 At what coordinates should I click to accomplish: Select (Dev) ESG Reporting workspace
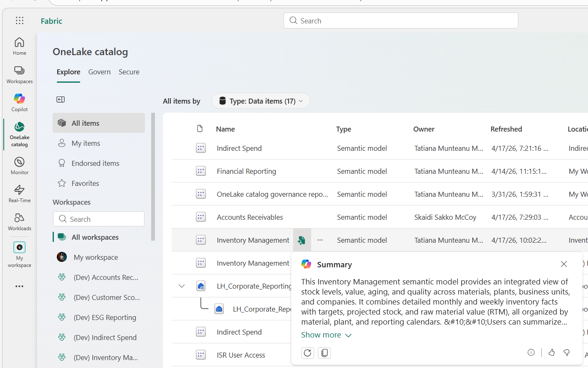point(99,317)
